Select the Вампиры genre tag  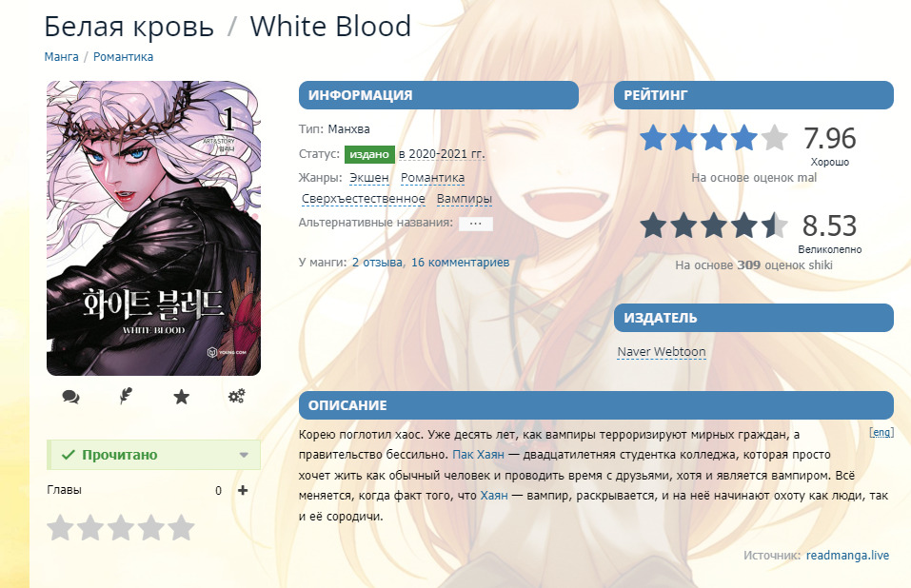[x=465, y=199]
